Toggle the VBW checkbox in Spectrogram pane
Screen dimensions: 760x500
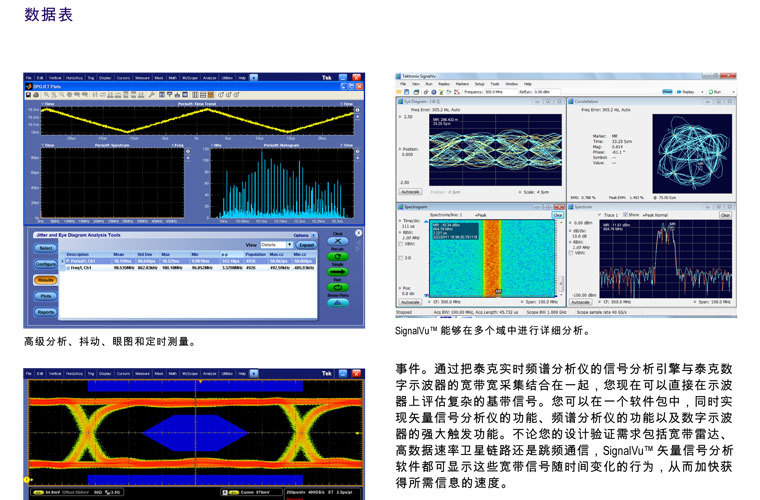[401, 244]
